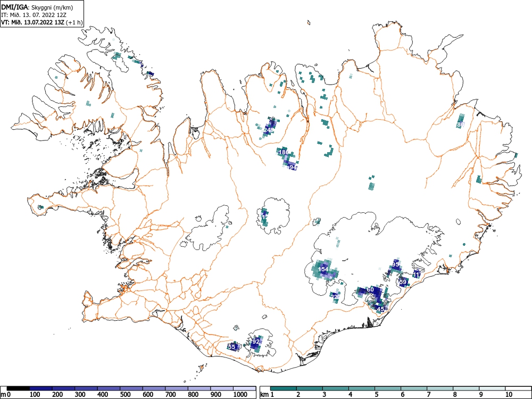Click the map value "45"

381,309
